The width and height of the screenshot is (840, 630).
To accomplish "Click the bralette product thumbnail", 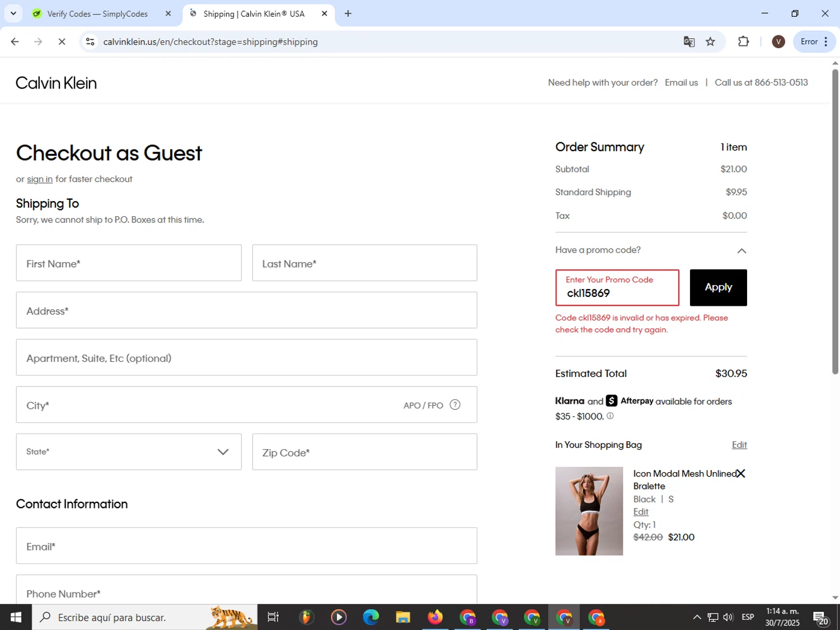I will point(589,511).
